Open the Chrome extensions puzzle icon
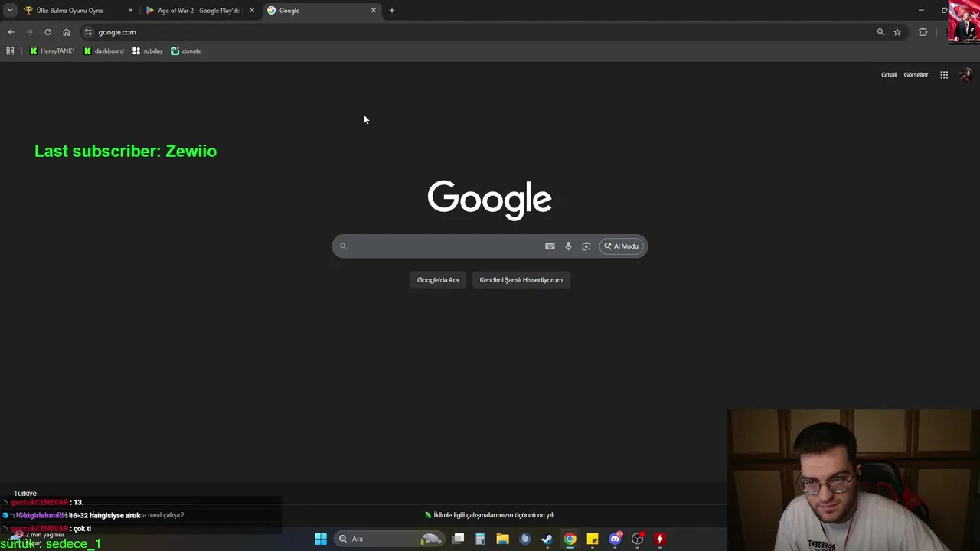This screenshot has height=551, width=980. tap(923, 32)
